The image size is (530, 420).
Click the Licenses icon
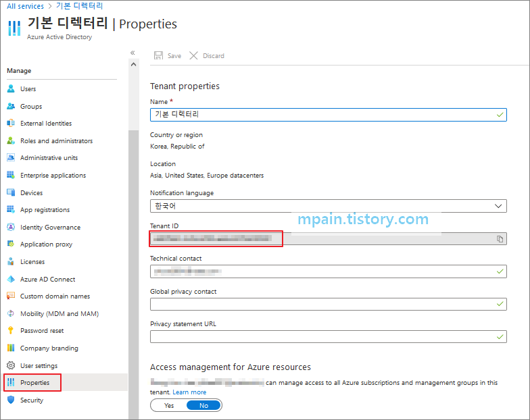pyautogui.click(x=11, y=261)
